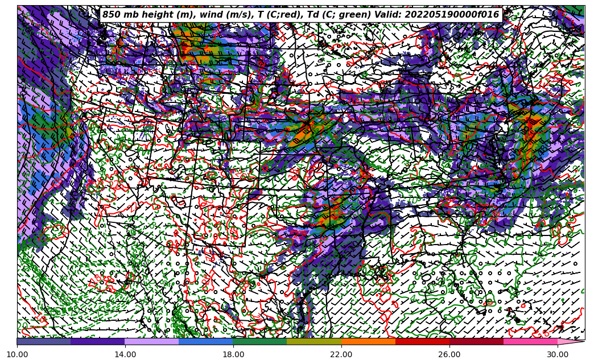Select the green 18–20 colorbar segment
The image size is (590, 364).
[260, 341]
